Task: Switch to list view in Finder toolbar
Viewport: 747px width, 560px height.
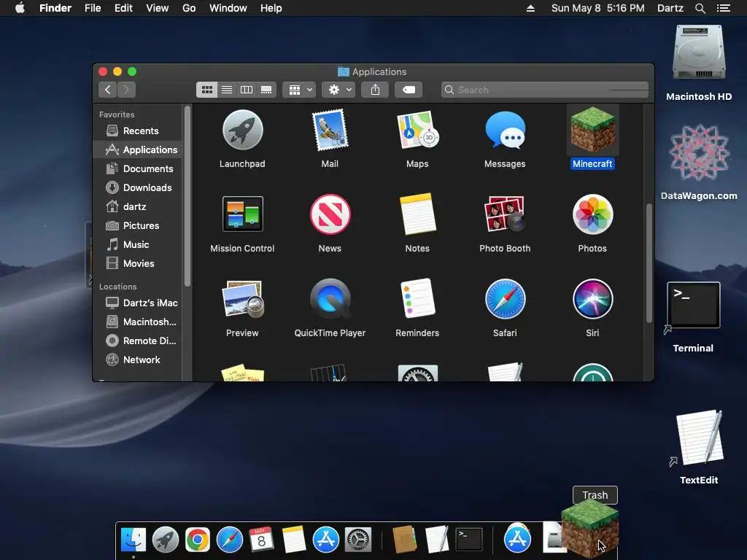Action: (227, 90)
